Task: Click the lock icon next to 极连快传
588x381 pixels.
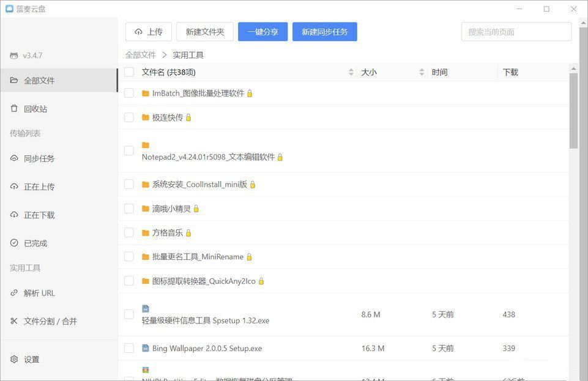Action: 188,117
